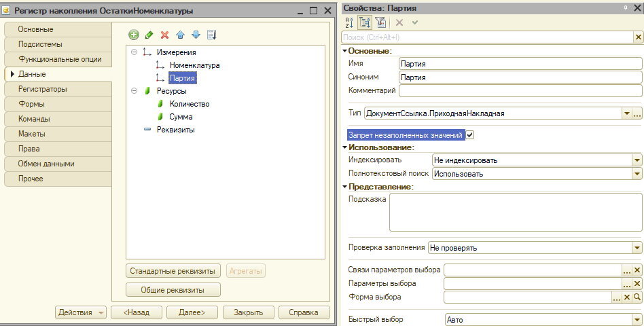Image resolution: width=644 pixels, height=326 pixels.
Task: Click the properties filter icon
Action: pos(380,22)
